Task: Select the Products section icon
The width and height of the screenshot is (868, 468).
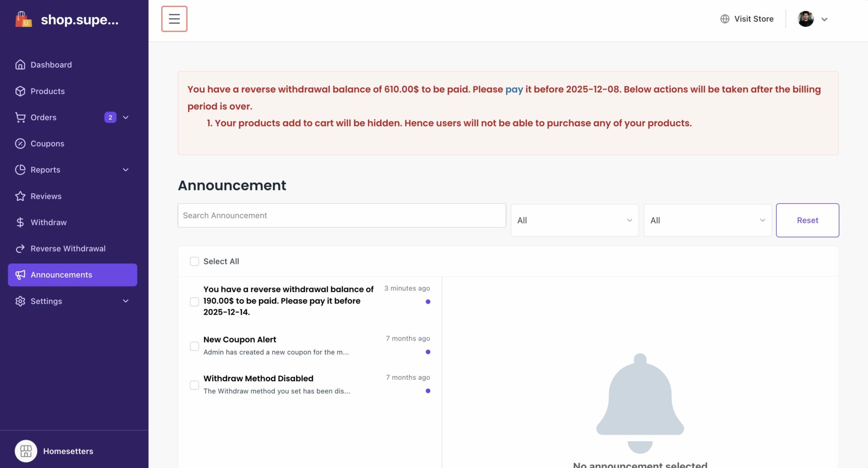Action: [21, 91]
